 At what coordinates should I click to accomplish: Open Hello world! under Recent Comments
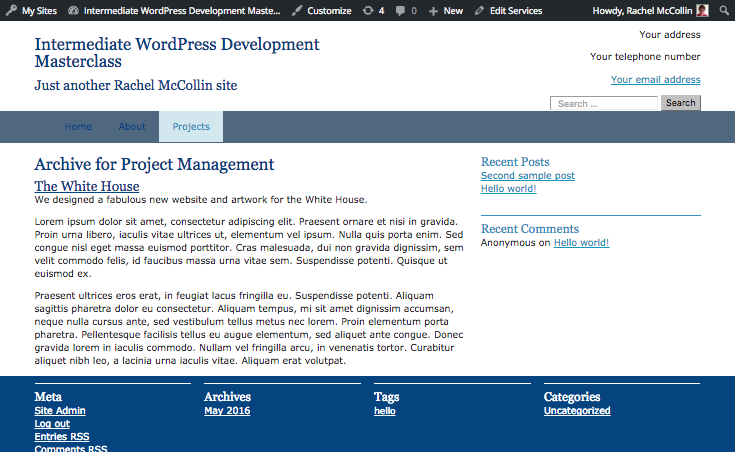581,242
